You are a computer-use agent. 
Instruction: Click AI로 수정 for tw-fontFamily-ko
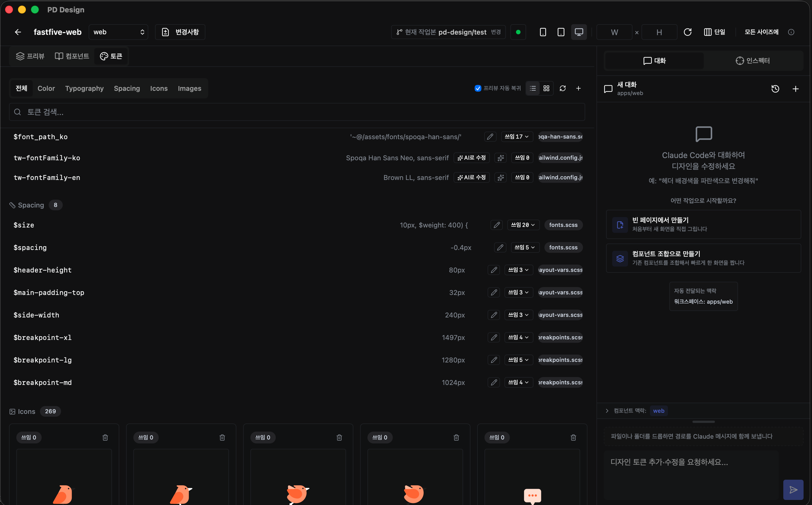coord(472,158)
